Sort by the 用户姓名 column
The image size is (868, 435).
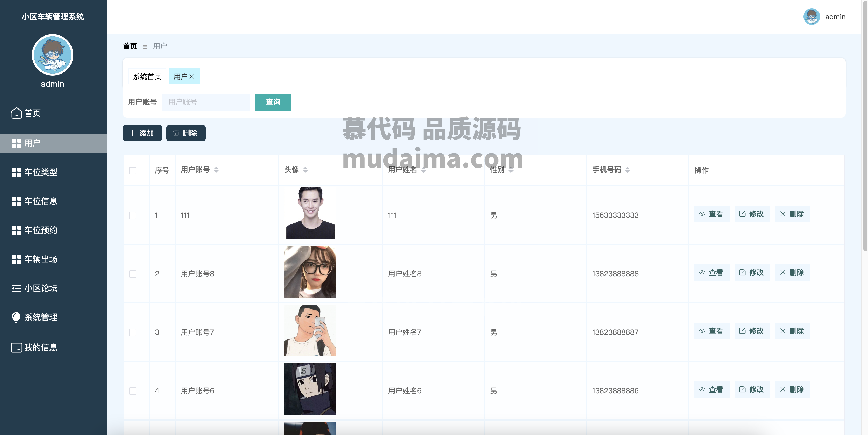point(423,170)
